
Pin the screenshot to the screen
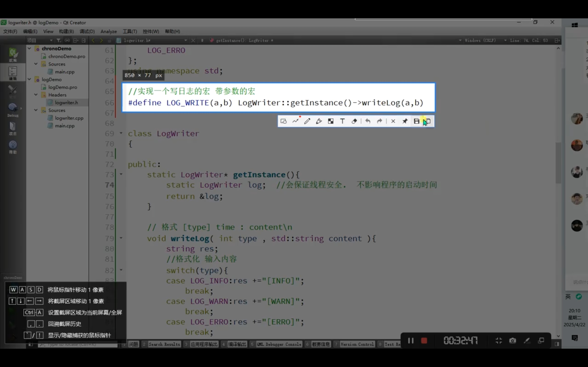click(405, 121)
